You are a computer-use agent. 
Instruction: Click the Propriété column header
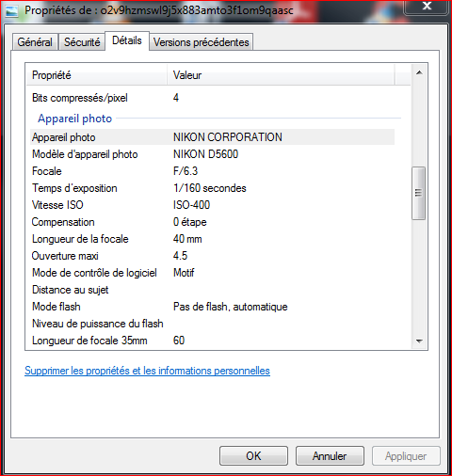[x=96, y=75]
